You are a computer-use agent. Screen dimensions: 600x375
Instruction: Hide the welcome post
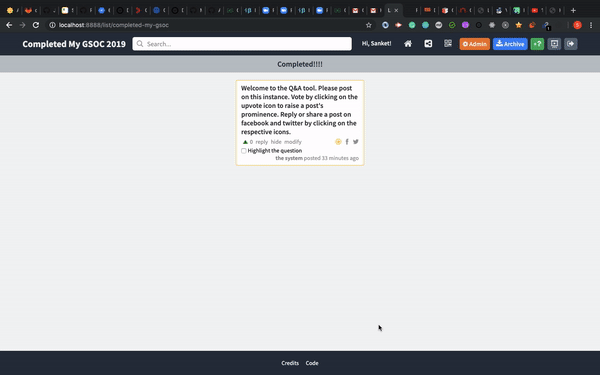[x=276, y=142]
